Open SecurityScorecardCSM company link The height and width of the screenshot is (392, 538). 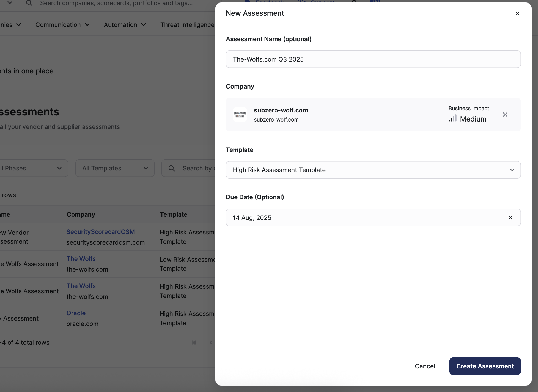(x=101, y=232)
